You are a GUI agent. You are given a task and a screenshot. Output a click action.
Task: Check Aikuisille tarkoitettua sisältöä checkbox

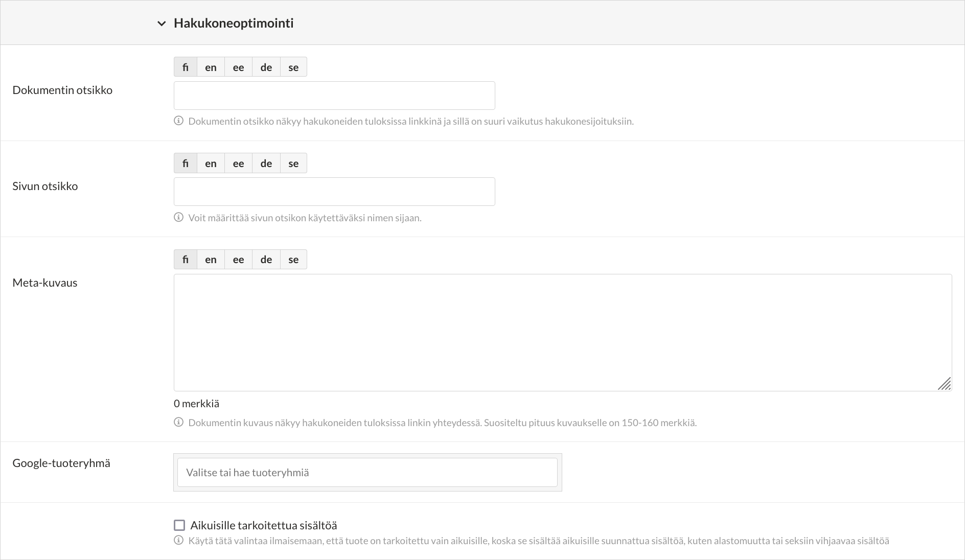(x=179, y=525)
